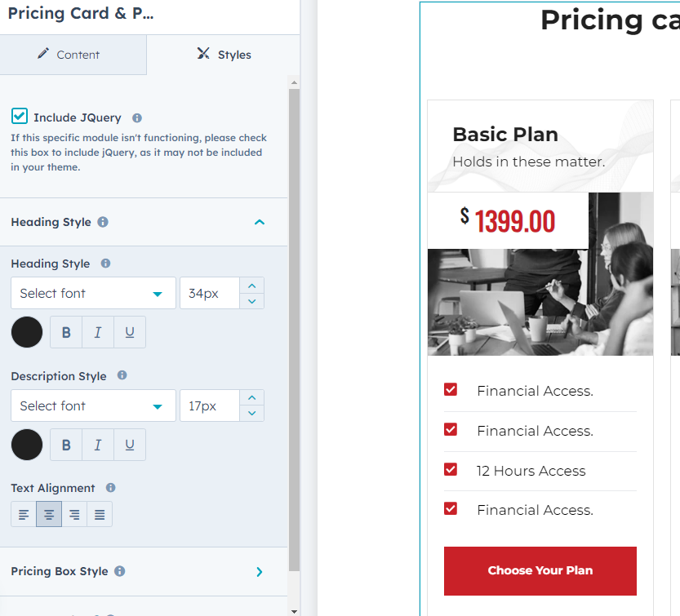680x616 pixels.
Task: Open Description Style font dropdown
Action: 93,405
